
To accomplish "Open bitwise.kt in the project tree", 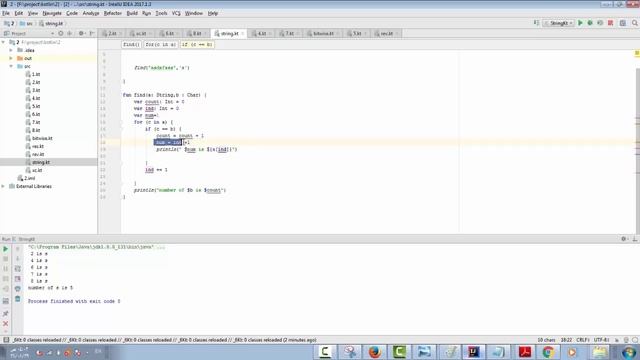I will coord(42,138).
